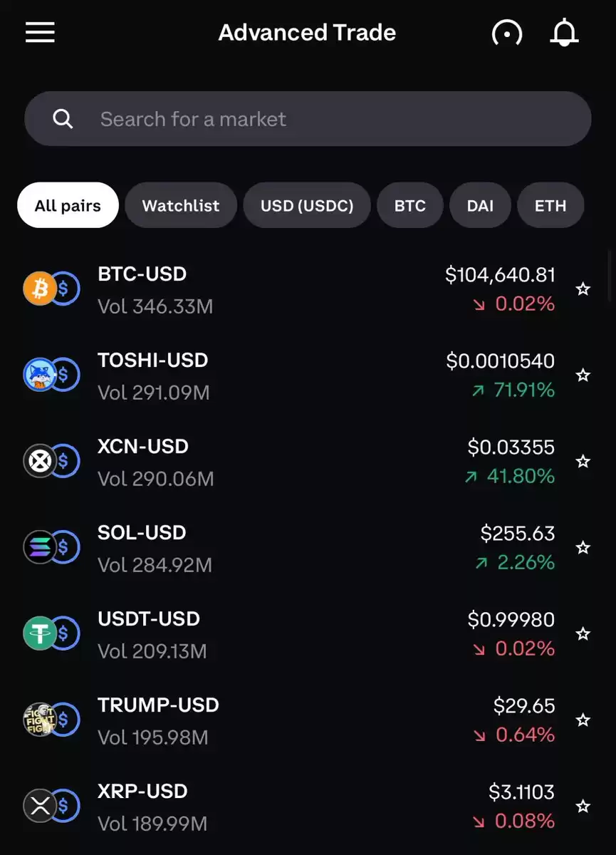Tap the Bitcoin coin icon
Screen dimensions: 616x855
click(39, 289)
